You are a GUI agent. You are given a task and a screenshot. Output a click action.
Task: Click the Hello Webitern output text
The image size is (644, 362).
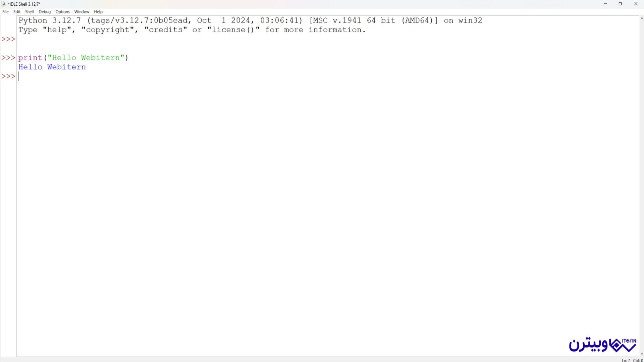tap(52, 67)
